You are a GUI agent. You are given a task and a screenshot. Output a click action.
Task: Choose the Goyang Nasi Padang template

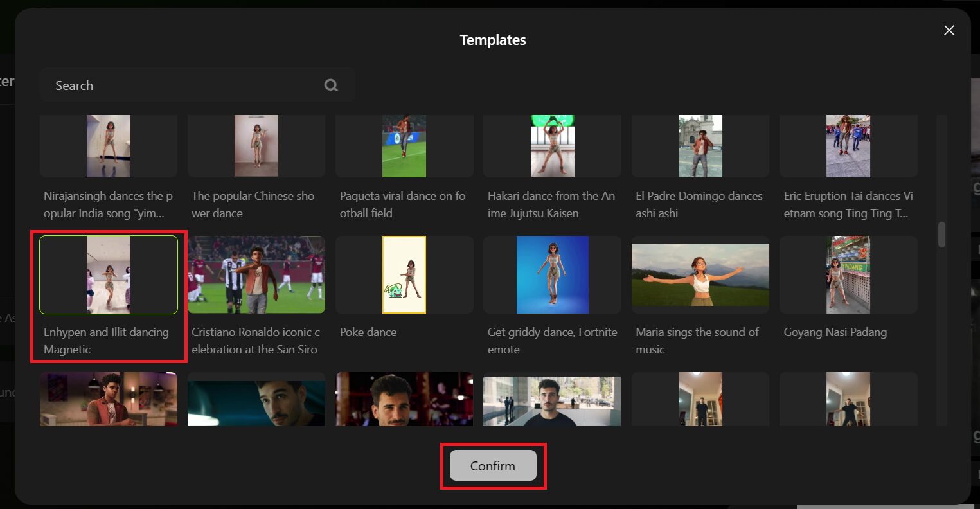(848, 275)
